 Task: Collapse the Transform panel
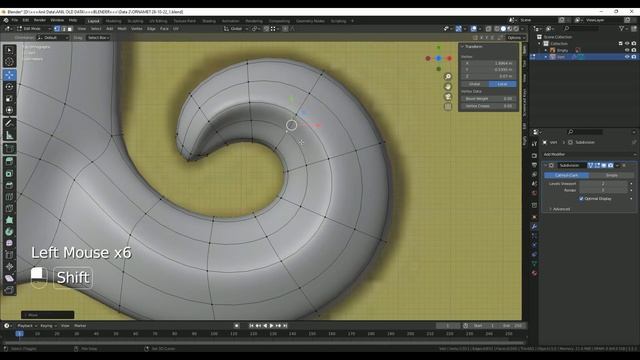[462, 47]
